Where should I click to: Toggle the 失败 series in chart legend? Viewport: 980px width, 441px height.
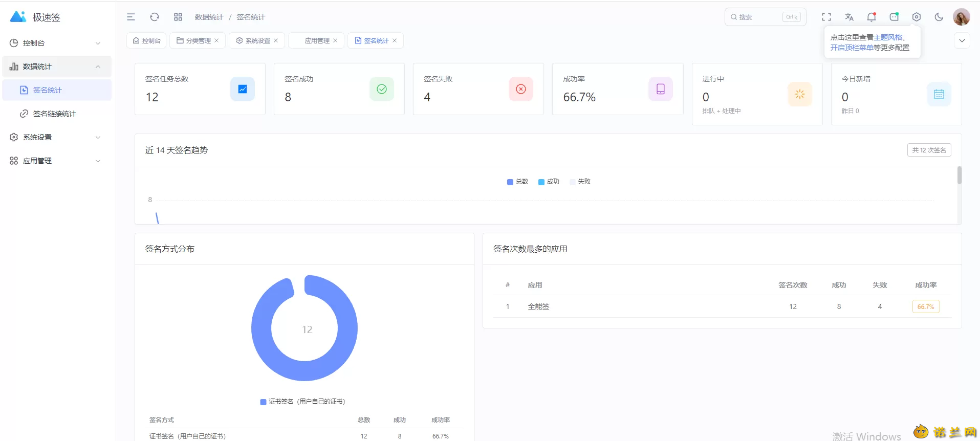580,182
